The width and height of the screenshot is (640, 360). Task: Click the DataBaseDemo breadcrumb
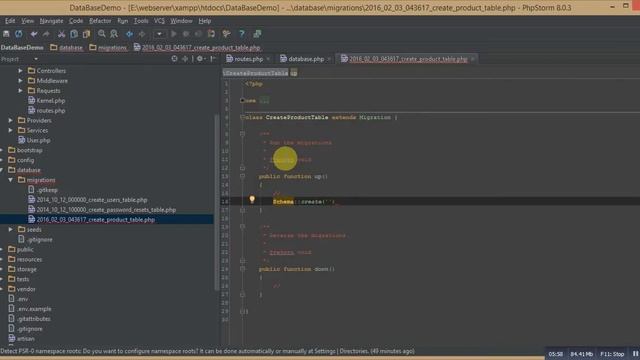pyautogui.click(x=22, y=48)
